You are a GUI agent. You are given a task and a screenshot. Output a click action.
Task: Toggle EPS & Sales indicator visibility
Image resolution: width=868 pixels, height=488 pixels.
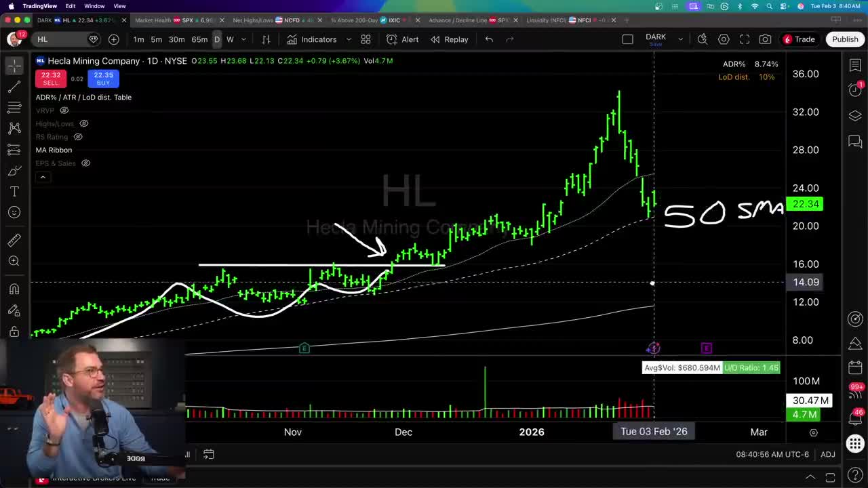click(x=85, y=163)
